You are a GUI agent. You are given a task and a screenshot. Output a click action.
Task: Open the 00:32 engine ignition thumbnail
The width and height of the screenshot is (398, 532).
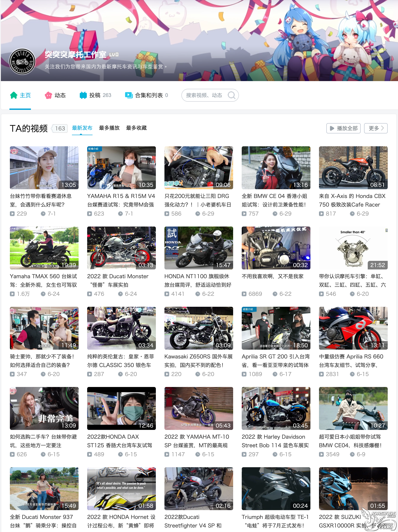coord(276,248)
